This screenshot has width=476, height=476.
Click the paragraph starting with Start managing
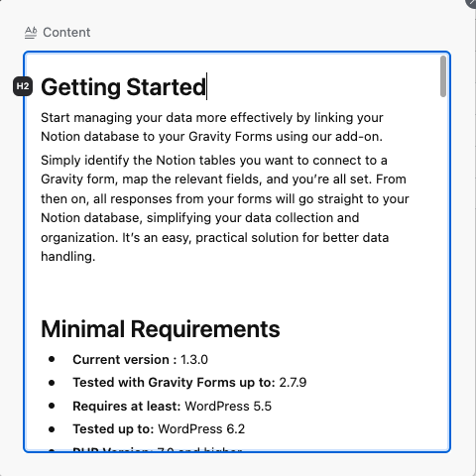pos(212,127)
